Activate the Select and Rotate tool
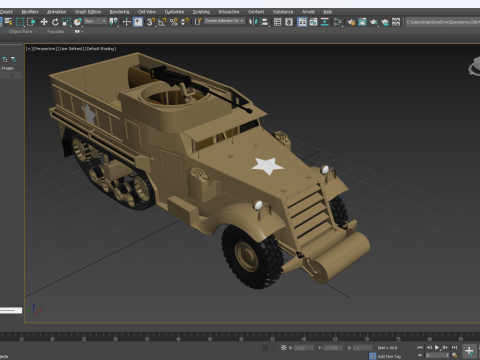 [55, 22]
